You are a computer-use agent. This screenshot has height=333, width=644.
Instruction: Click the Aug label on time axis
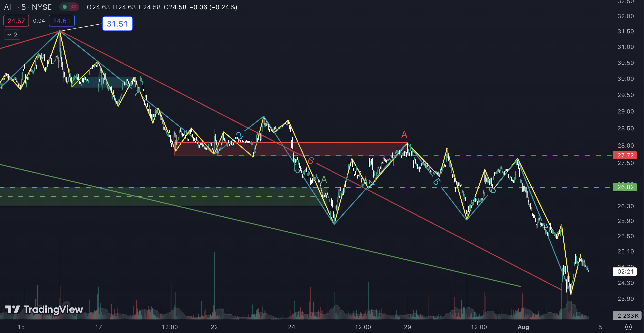coord(523,327)
